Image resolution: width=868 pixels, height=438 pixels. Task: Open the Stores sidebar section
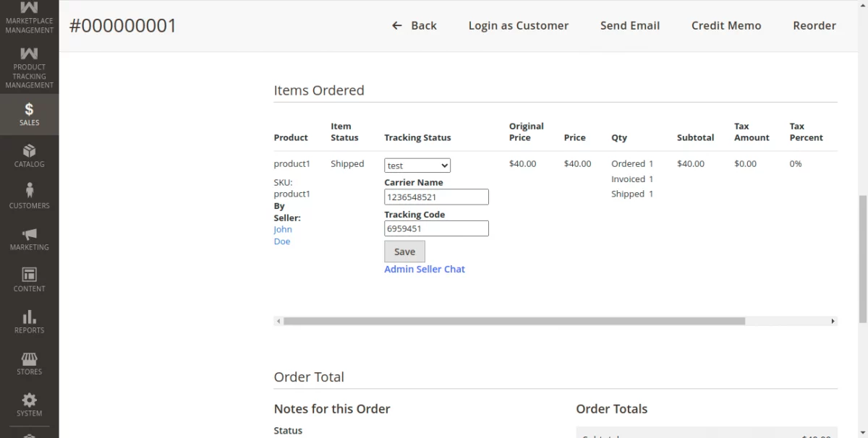29,362
